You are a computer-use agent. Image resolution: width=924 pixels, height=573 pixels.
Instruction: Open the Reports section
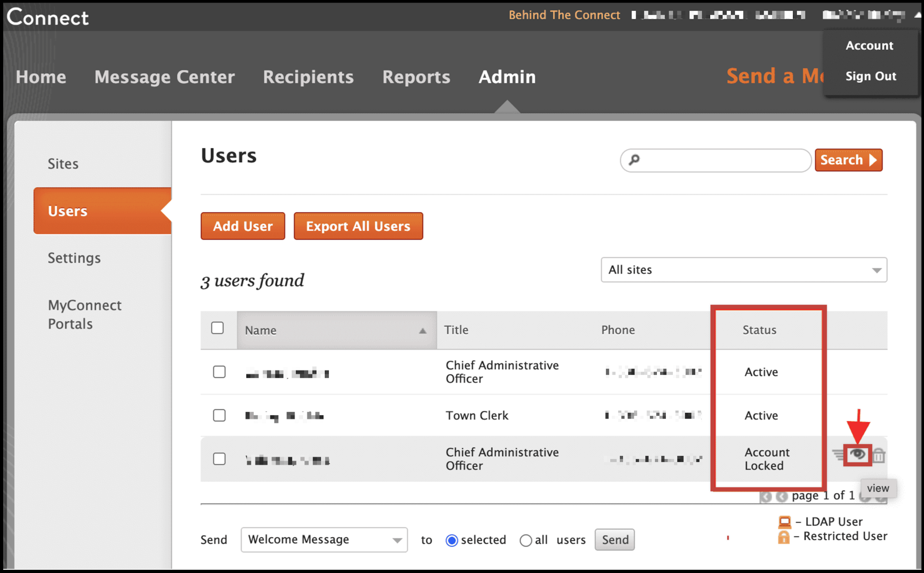pyautogui.click(x=416, y=77)
